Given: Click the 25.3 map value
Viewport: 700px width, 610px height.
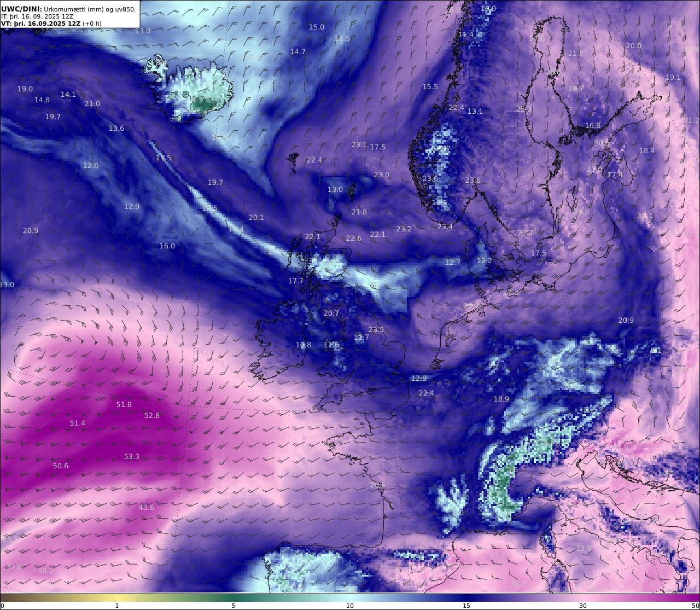Looking at the screenshot, I should pos(524,109).
